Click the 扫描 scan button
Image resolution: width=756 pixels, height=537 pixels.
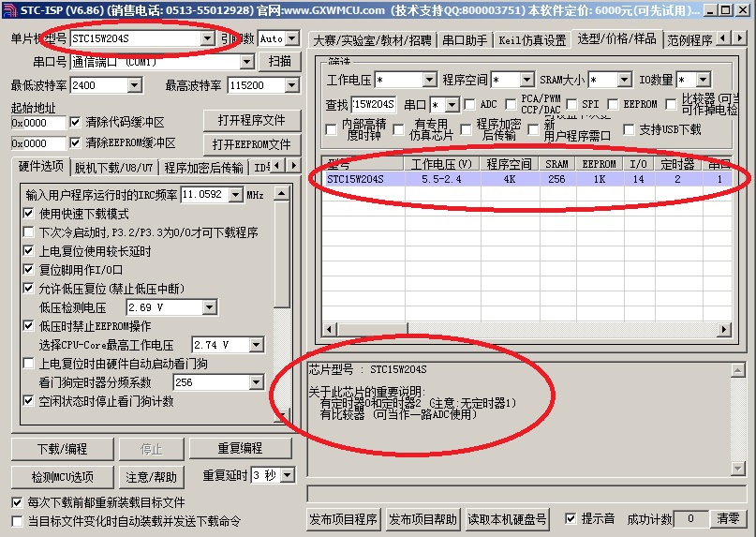[280, 61]
